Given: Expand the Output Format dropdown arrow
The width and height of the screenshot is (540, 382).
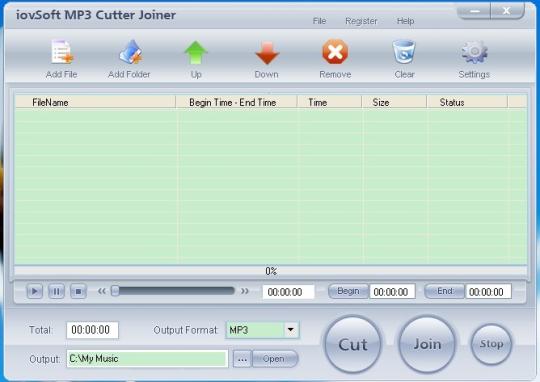Looking at the screenshot, I should click(291, 330).
